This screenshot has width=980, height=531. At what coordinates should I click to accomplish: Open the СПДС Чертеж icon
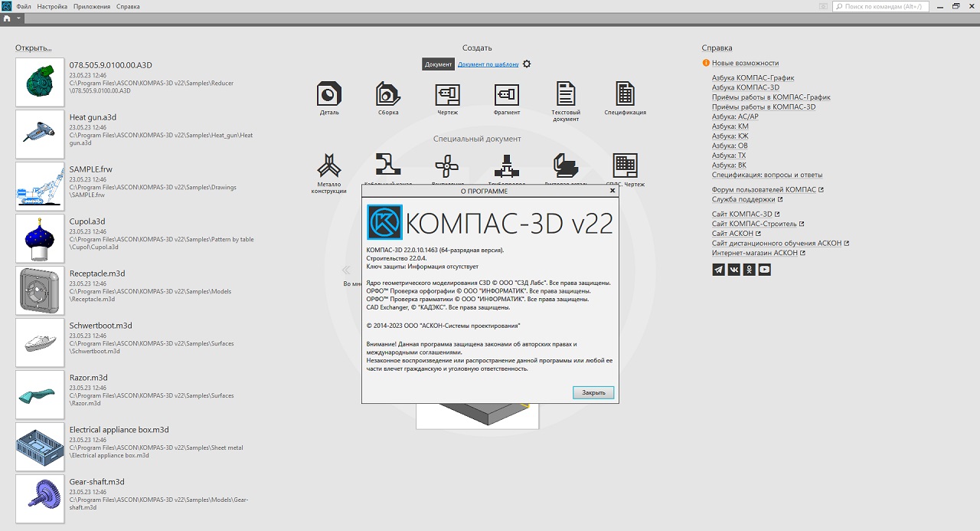pos(625,166)
